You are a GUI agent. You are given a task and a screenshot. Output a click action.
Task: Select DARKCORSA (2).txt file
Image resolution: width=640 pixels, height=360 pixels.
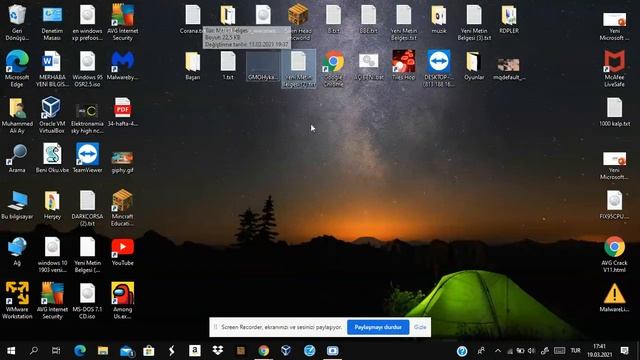coord(87,208)
